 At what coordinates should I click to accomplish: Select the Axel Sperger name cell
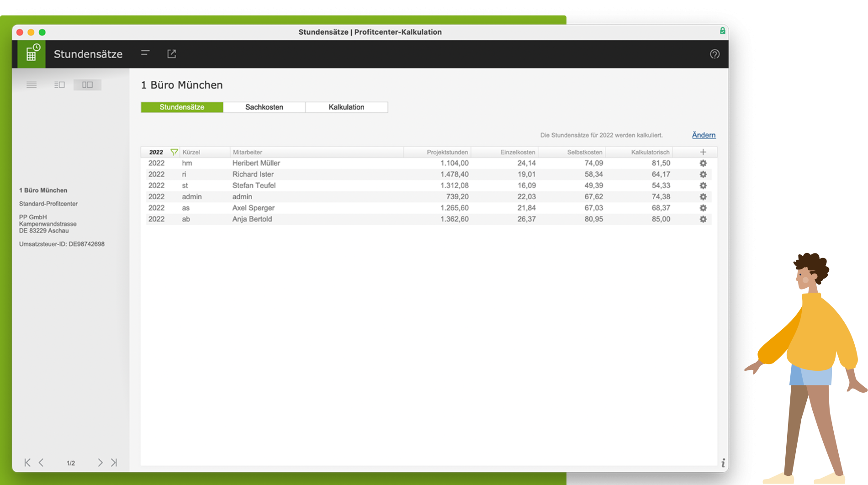[x=253, y=208]
